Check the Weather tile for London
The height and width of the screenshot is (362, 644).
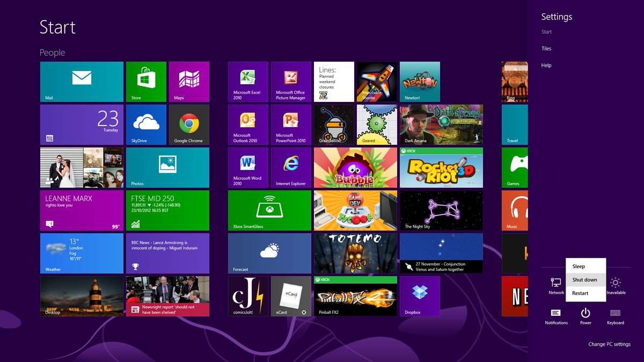[81, 253]
